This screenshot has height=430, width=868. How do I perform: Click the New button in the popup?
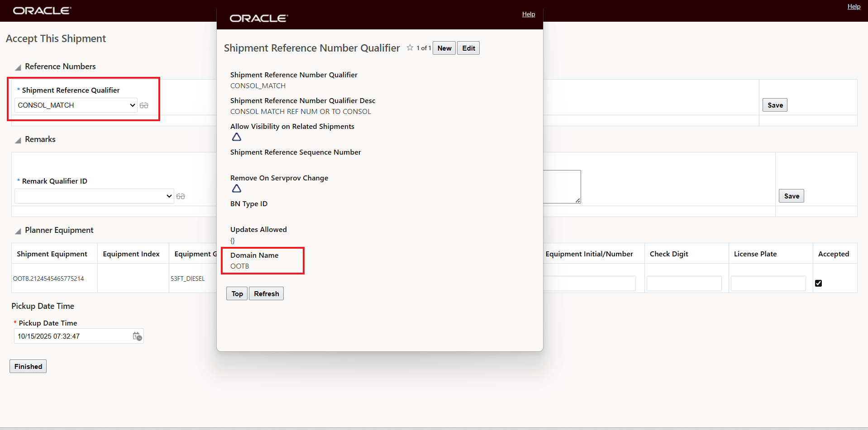pyautogui.click(x=444, y=47)
